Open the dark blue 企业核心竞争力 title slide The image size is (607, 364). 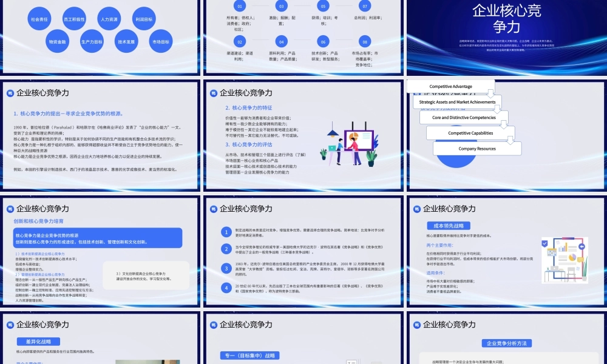tap(507, 37)
